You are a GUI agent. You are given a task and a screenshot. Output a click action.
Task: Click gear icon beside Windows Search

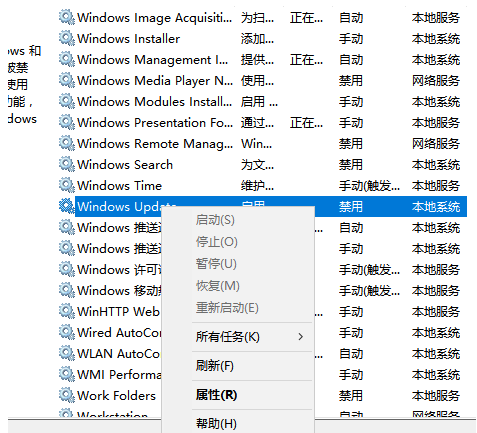67,165
